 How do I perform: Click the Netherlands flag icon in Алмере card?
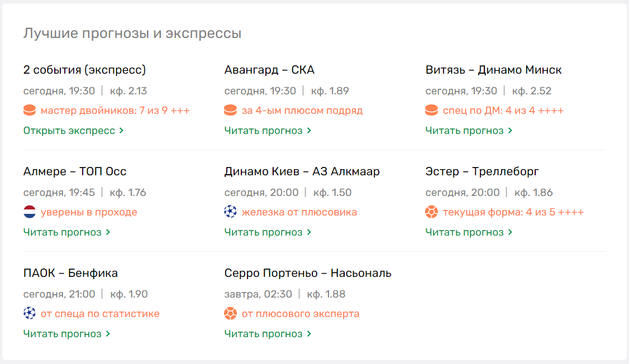pos(29,212)
